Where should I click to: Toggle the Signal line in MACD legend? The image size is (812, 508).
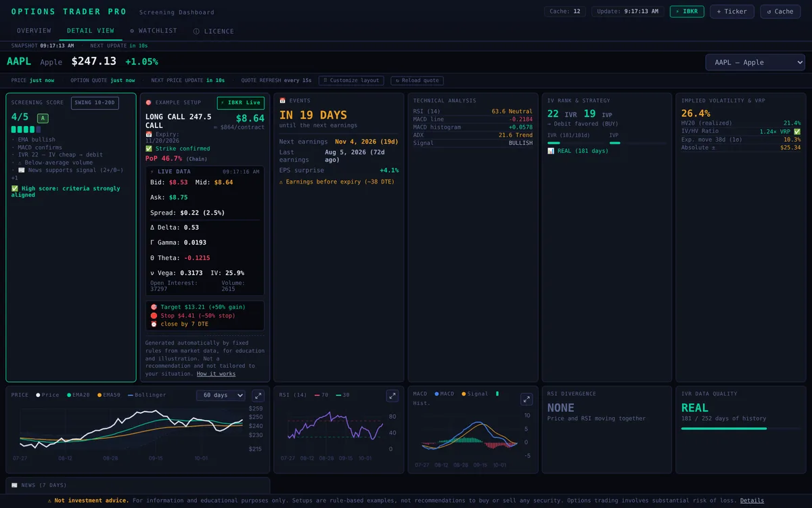(x=474, y=394)
